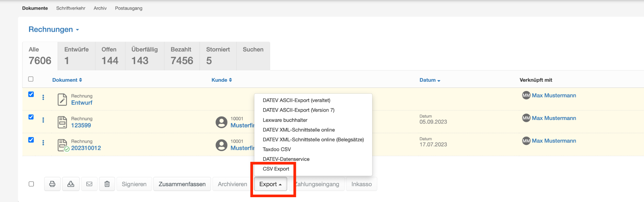Click document icon for invoice 123599
The height and width of the screenshot is (202, 644).
point(62,122)
